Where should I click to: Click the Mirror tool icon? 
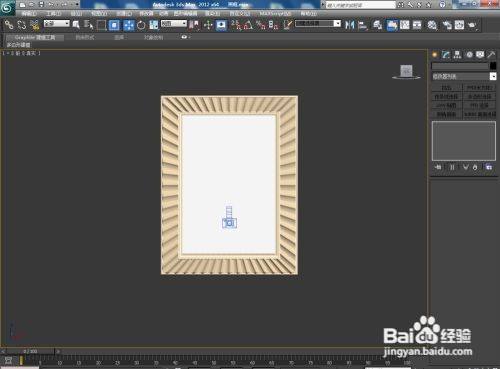[349, 25]
